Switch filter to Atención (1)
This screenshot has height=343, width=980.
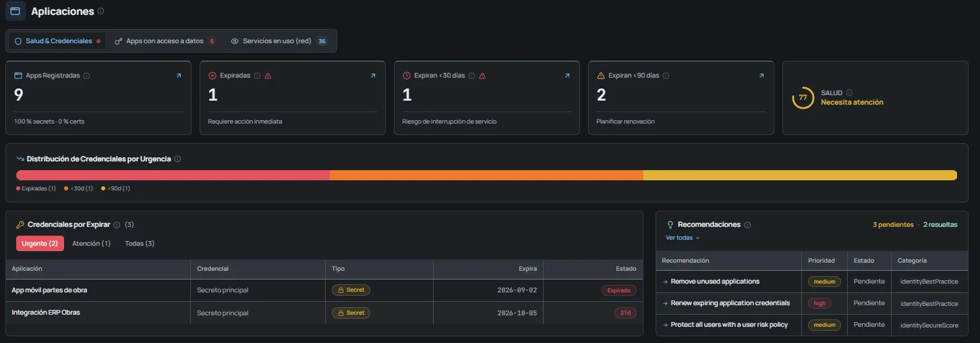pos(91,243)
